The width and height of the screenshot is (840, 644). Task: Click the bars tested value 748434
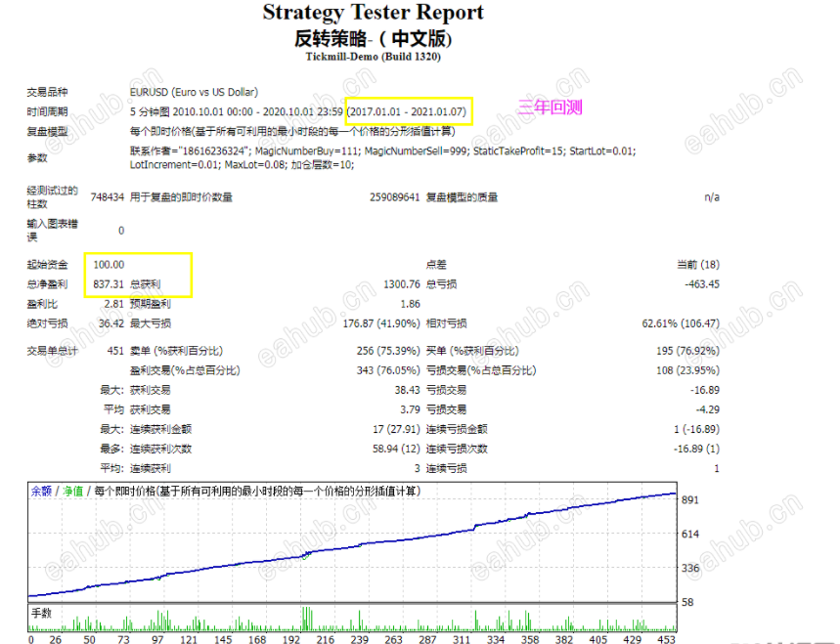108,197
